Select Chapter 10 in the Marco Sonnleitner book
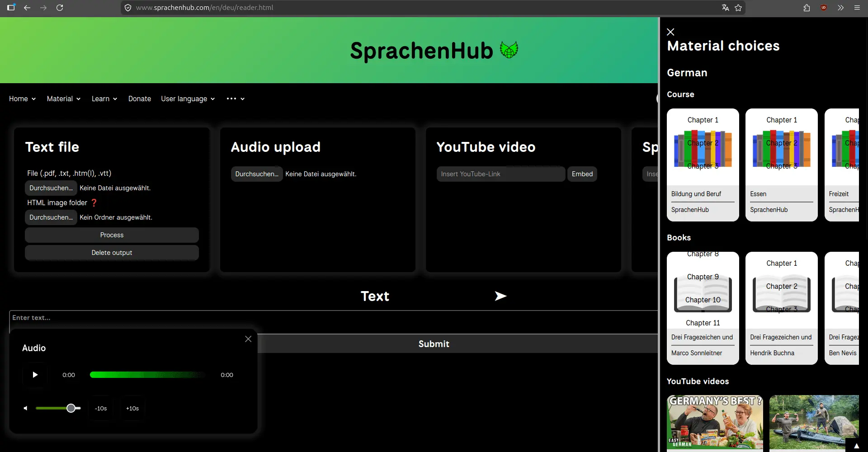The height and width of the screenshot is (452, 868). tap(703, 300)
